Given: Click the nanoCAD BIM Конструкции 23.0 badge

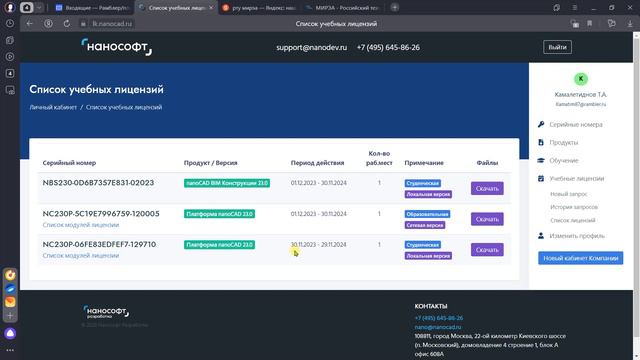Looking at the screenshot, I should [x=227, y=183].
